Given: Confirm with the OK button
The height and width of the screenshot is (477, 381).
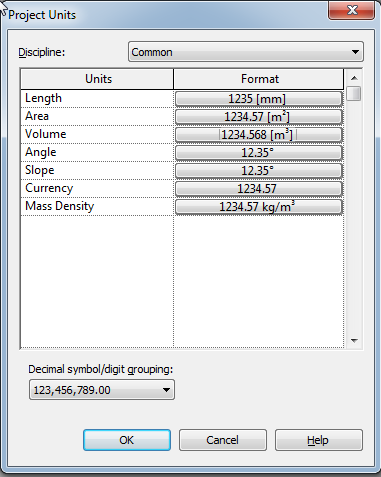Looking at the screenshot, I should 127,440.
